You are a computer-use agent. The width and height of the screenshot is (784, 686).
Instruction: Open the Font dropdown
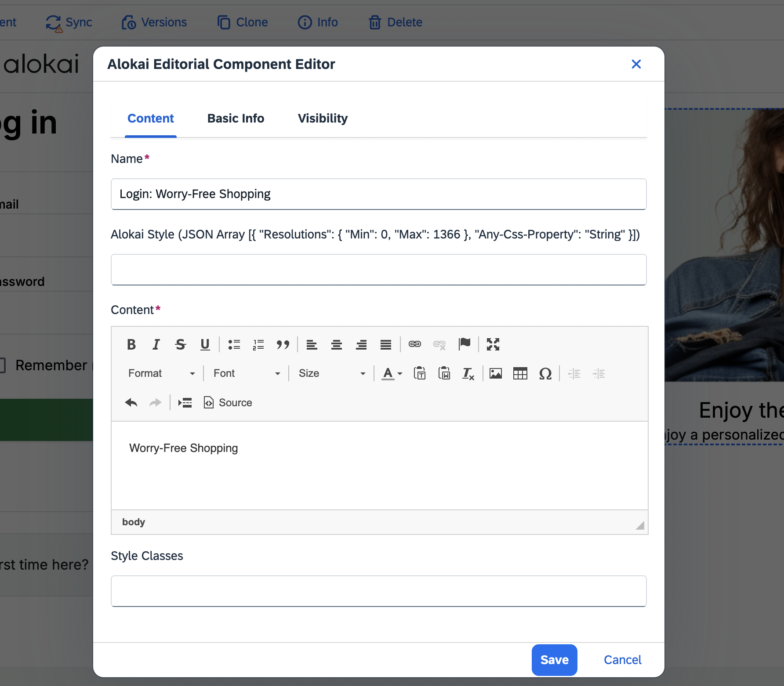pos(247,373)
